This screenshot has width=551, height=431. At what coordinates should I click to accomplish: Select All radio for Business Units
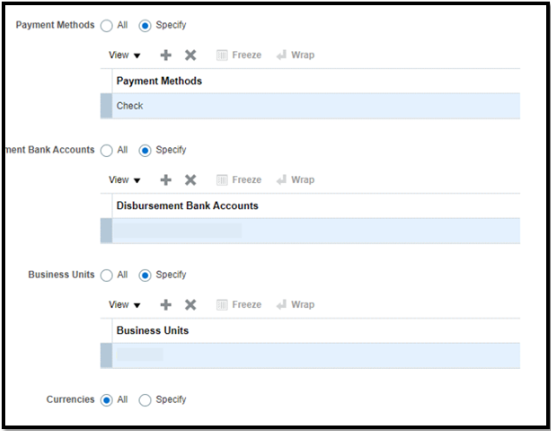click(x=106, y=275)
